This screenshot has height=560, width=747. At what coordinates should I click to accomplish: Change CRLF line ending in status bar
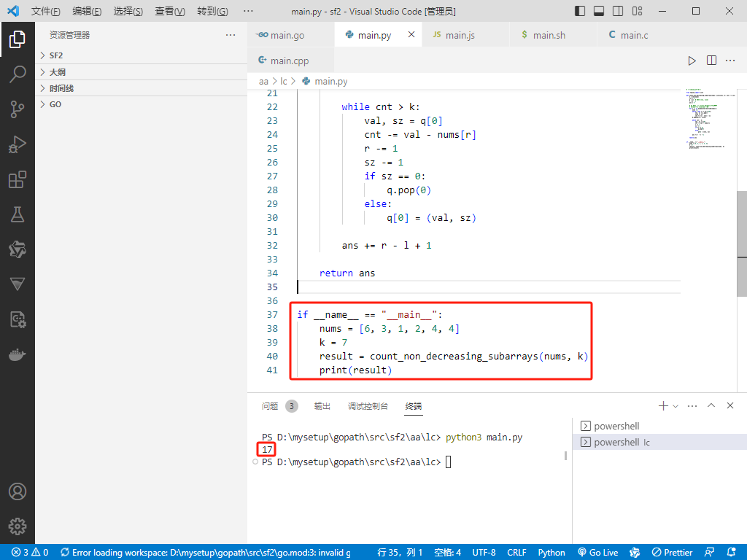tap(517, 553)
